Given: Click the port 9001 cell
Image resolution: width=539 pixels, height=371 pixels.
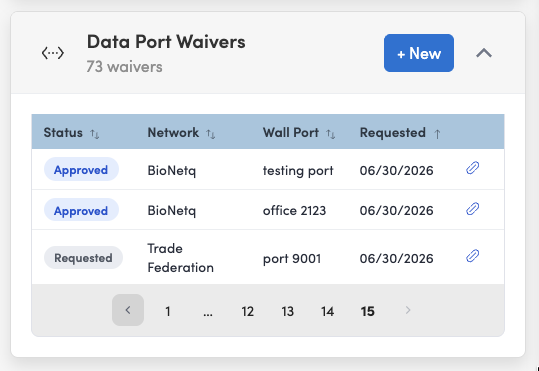Looking at the screenshot, I should pyautogui.click(x=292, y=258).
